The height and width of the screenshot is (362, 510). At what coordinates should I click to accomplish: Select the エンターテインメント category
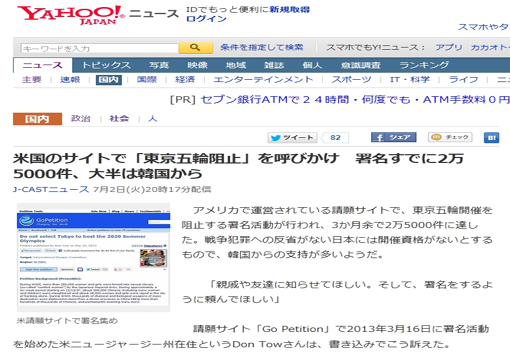click(x=263, y=80)
